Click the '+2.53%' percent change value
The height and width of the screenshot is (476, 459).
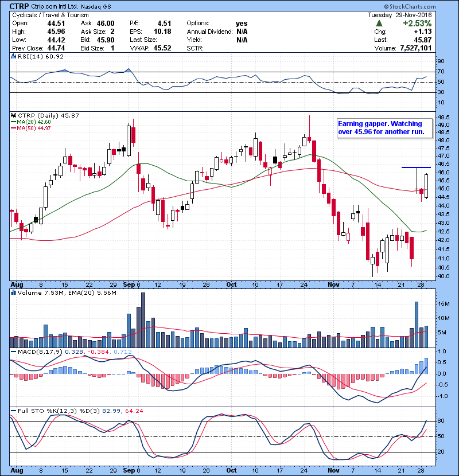pos(417,24)
